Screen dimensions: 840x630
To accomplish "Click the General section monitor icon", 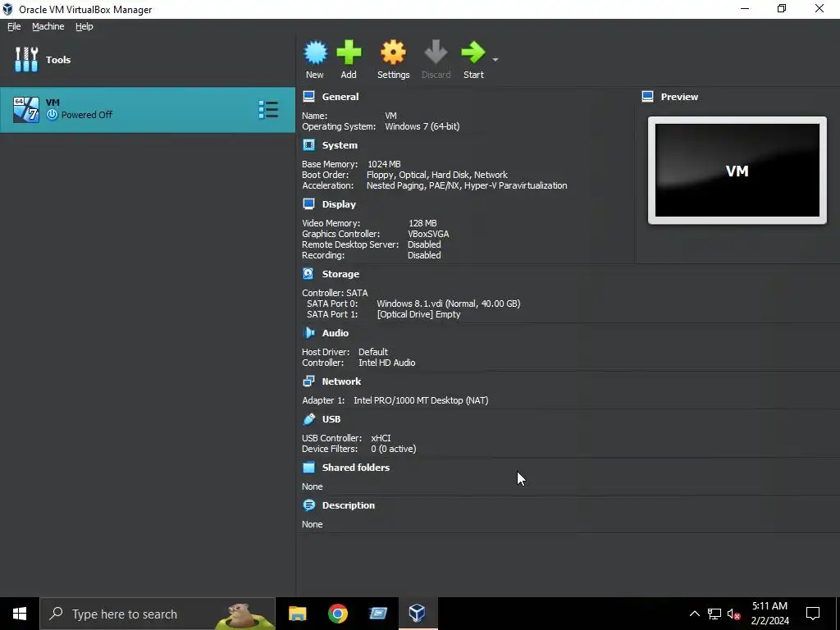I will pos(308,97).
